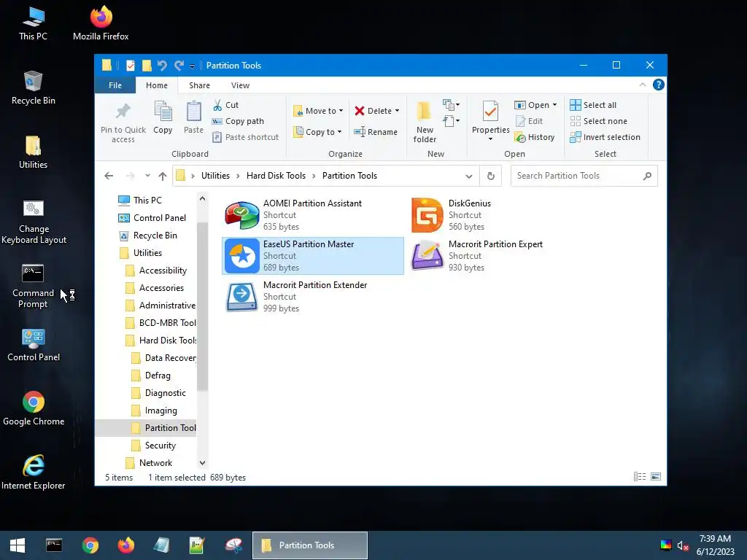The height and width of the screenshot is (560, 747).
Task: Cut the selected item
Action: (x=226, y=105)
